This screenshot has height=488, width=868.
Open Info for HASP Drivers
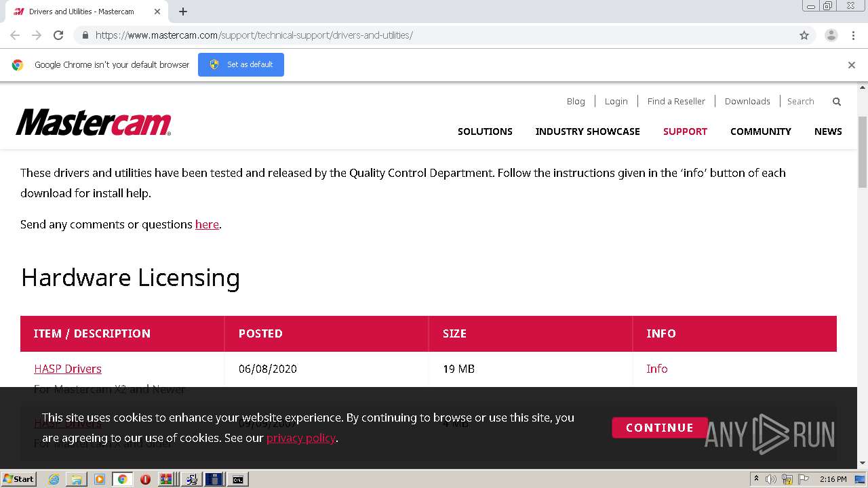pos(656,369)
